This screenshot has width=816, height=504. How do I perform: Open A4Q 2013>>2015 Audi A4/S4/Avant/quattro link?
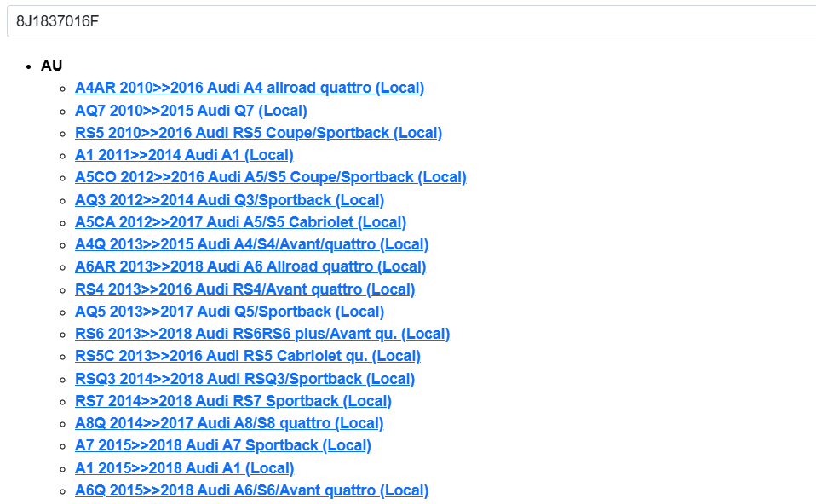click(251, 244)
